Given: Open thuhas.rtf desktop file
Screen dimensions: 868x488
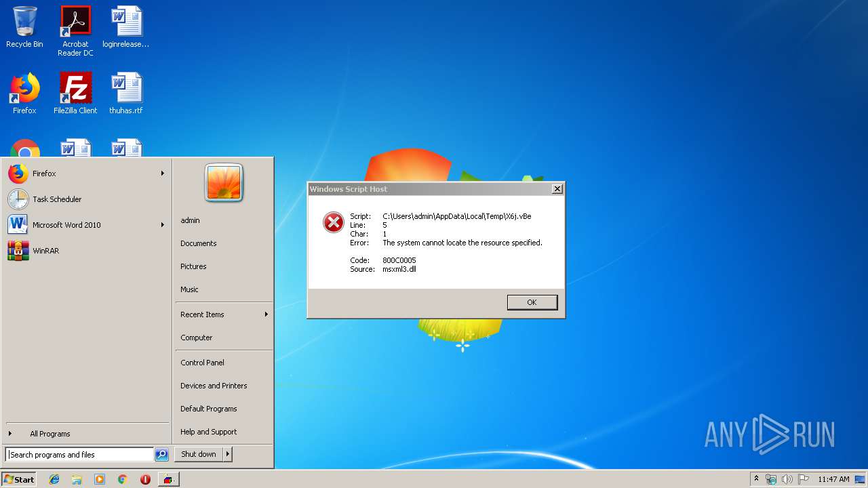Looking at the screenshot, I should [x=126, y=94].
